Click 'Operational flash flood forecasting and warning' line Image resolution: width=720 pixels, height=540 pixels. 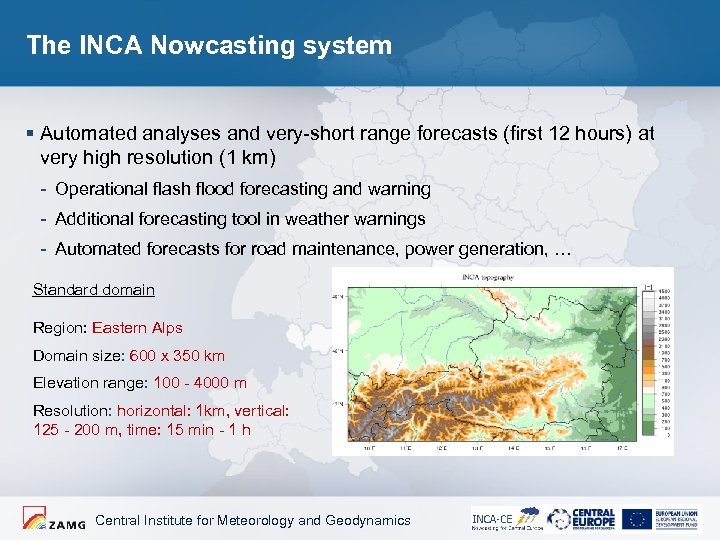(x=243, y=189)
